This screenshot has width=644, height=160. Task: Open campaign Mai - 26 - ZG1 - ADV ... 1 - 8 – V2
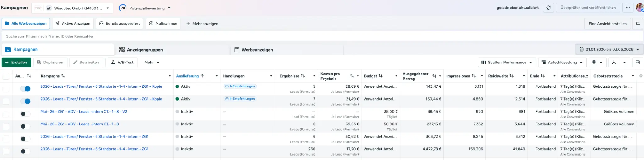point(84,111)
